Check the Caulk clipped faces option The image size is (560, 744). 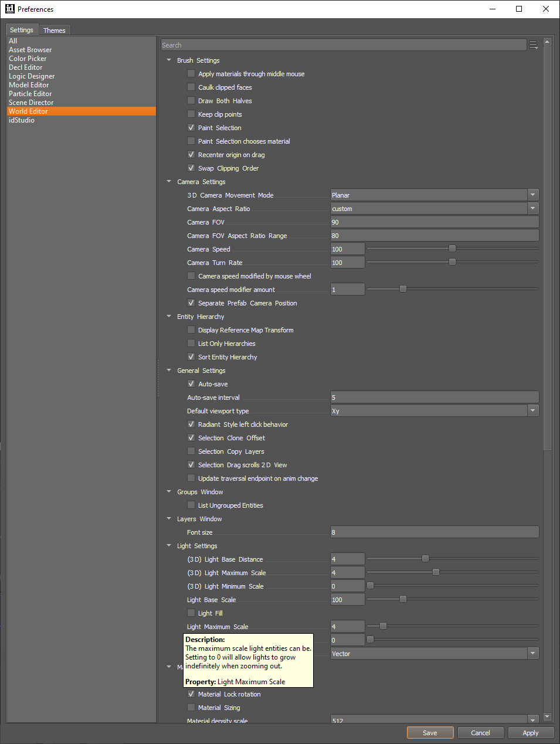pos(191,87)
